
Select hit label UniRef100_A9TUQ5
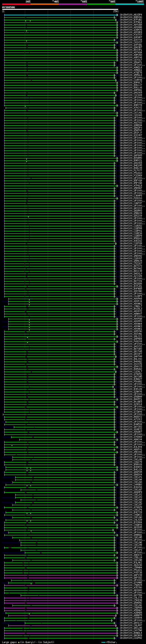pyautogui.click(x=131, y=25)
